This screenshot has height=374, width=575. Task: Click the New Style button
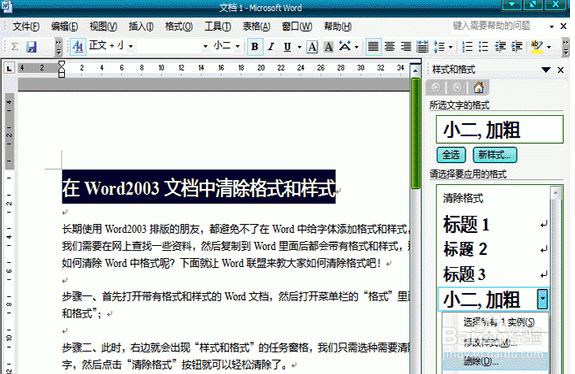tap(495, 155)
